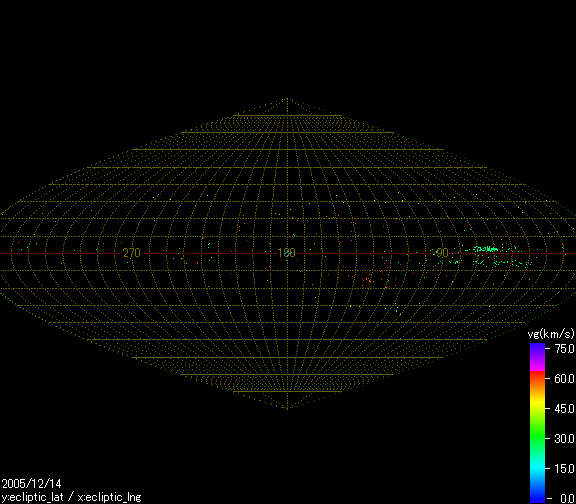Click the 90 longitude label
The height and width of the screenshot is (504, 576).
442,253
